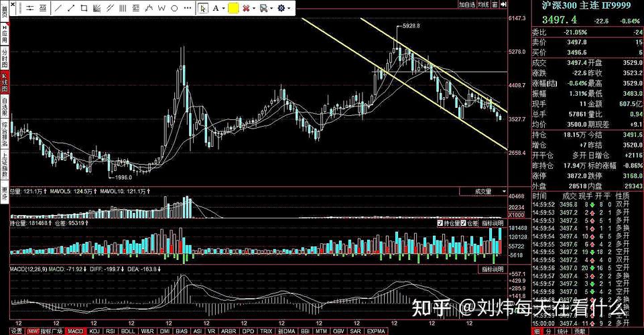Image resolution: width=644 pixels, height=335 pixels.
Task: Select the text A annotation tool
Action: 216,8
